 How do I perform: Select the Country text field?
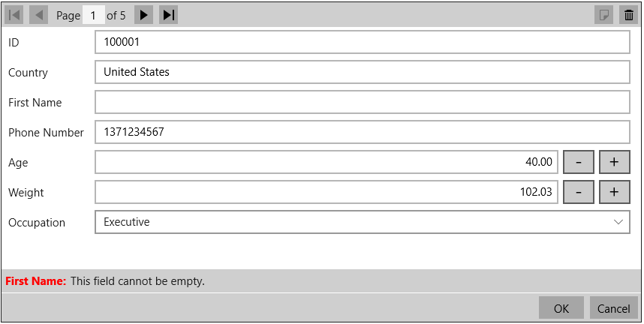pyautogui.click(x=362, y=72)
